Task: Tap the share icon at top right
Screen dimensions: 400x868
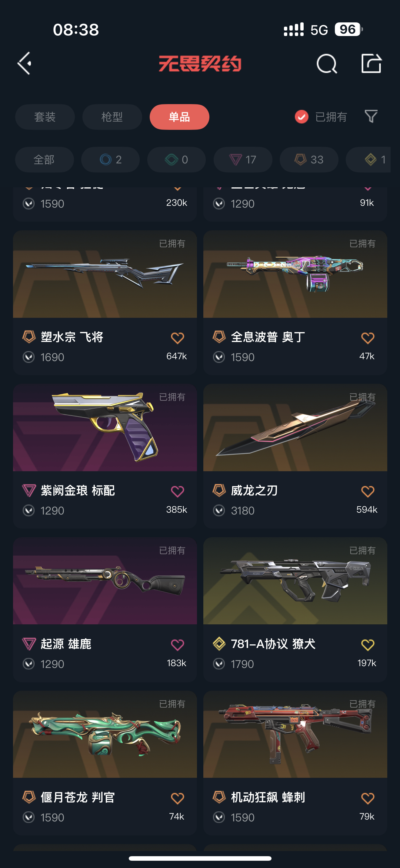Action: click(371, 63)
